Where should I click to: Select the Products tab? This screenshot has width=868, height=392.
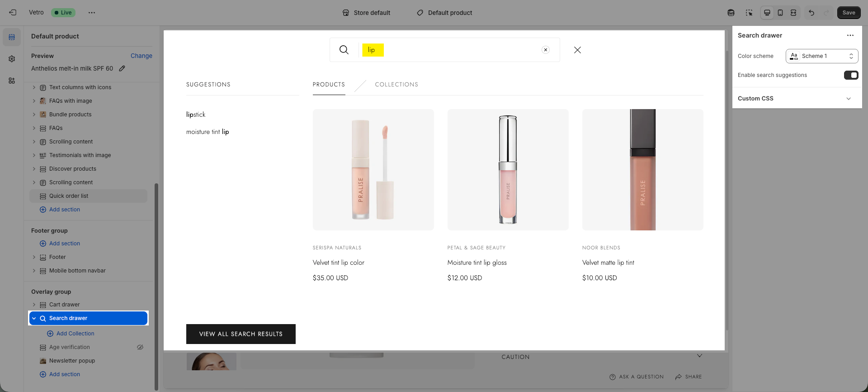coord(329,85)
